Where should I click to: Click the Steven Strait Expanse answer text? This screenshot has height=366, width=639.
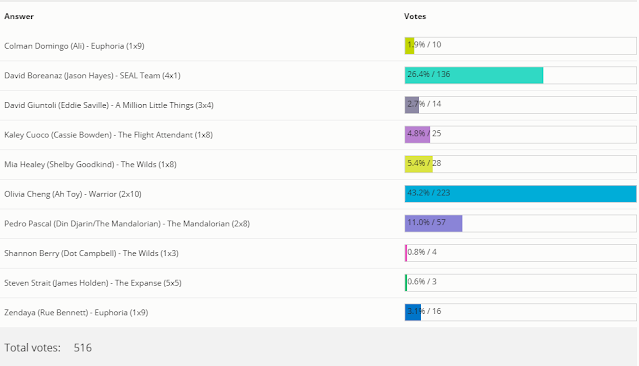(93, 283)
